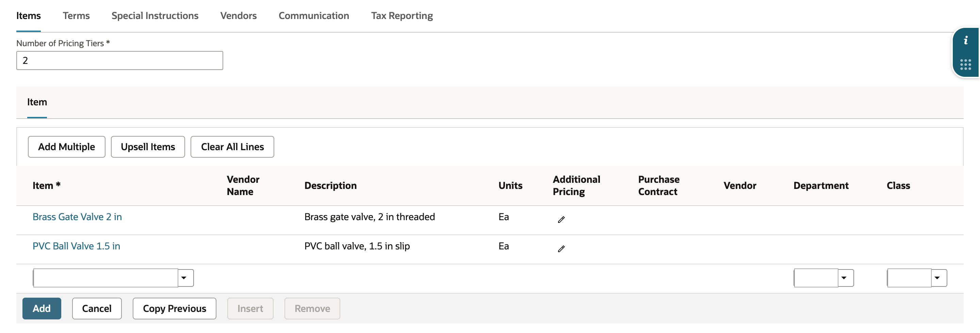The width and height of the screenshot is (980, 333).
Task: Open the info panel icon
Action: click(966, 41)
